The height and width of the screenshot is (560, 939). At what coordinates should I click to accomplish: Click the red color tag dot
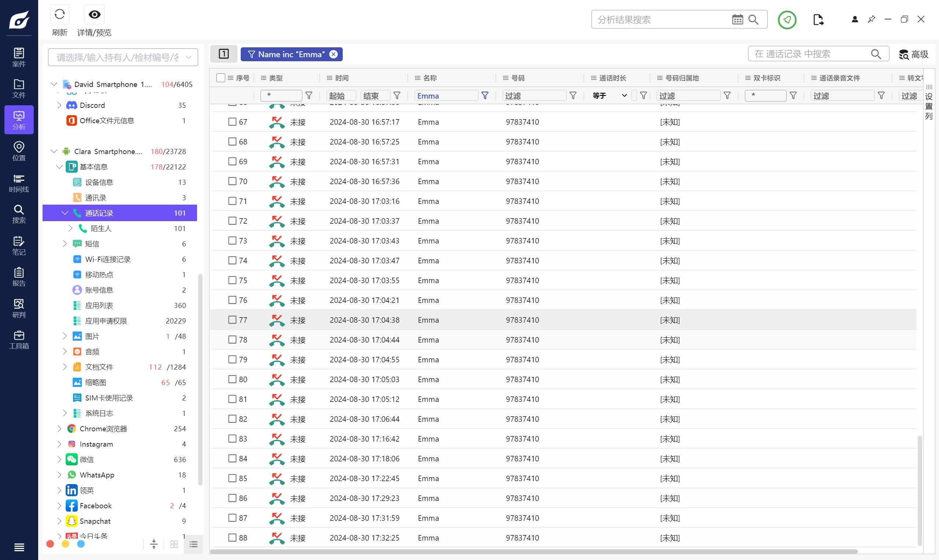[x=50, y=544]
